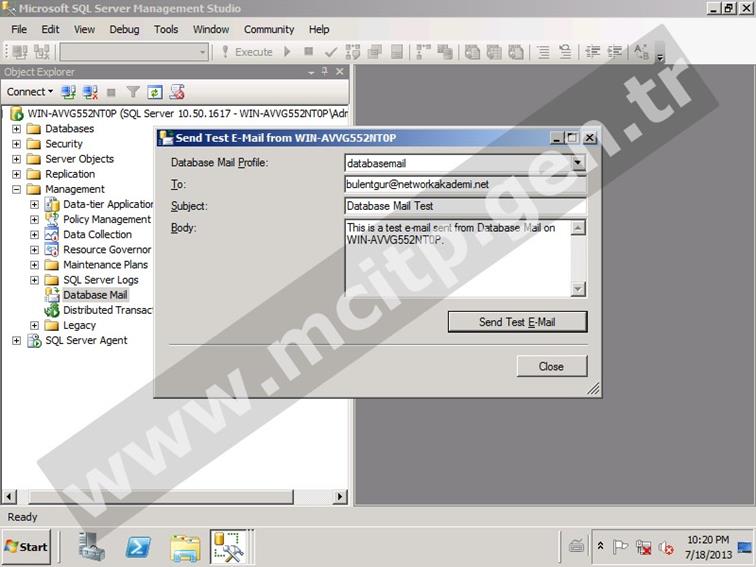Click the last icon on the Object Explorer toolbar
This screenshot has width=756, height=567.
[177, 92]
